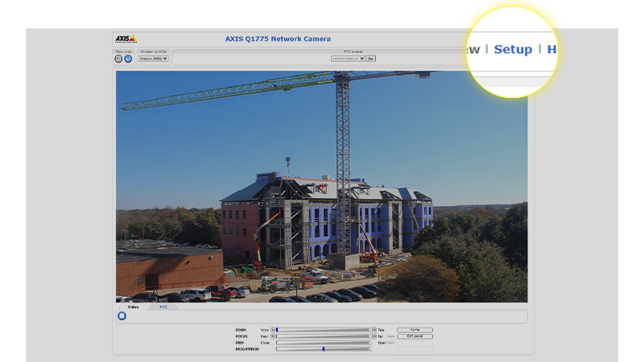The image size is (644, 362).
Task: Click the Brightness slider handle
Action: [324, 349]
